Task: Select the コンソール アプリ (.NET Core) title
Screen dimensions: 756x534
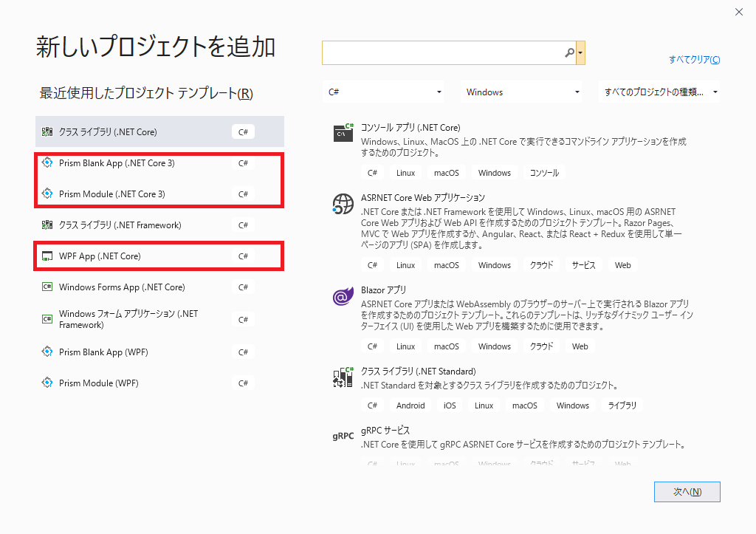Action: click(x=410, y=127)
